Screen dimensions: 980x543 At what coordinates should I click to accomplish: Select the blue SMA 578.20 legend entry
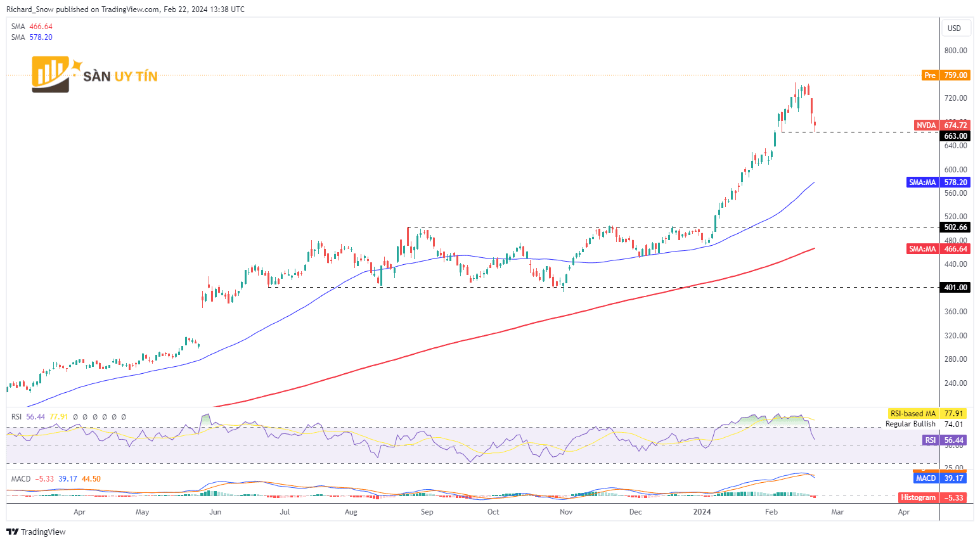(x=32, y=37)
